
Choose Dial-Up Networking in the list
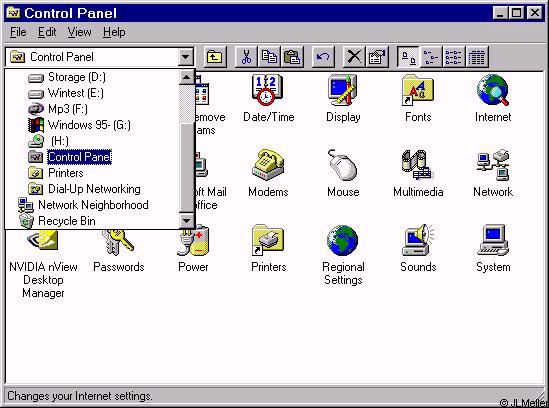(x=92, y=189)
